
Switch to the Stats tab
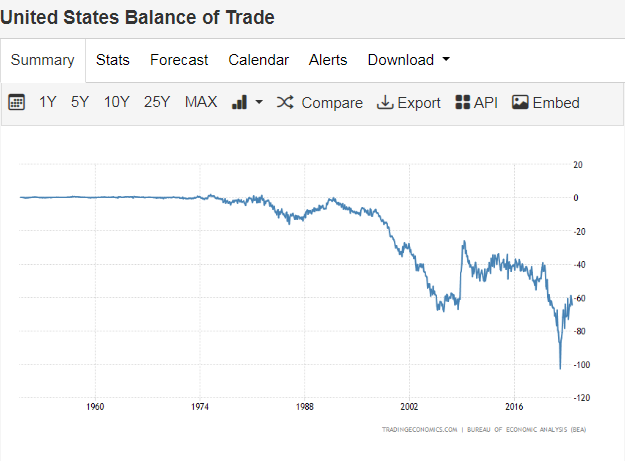click(113, 60)
